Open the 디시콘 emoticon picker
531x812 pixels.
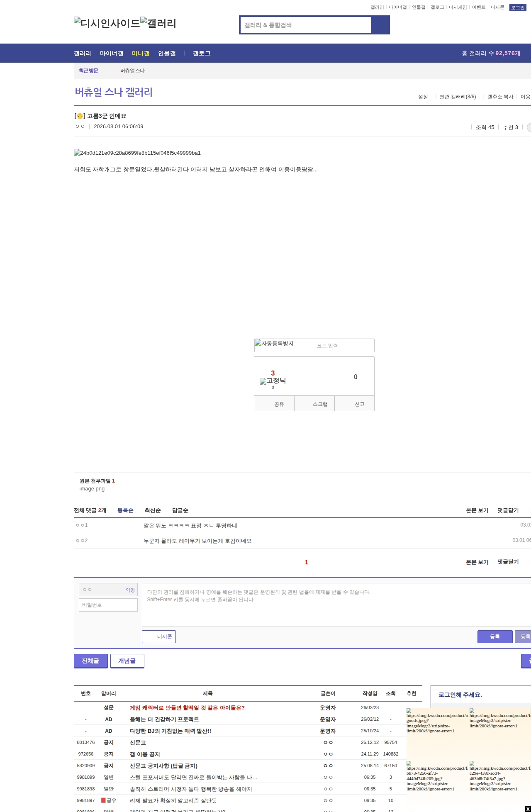[159, 636]
